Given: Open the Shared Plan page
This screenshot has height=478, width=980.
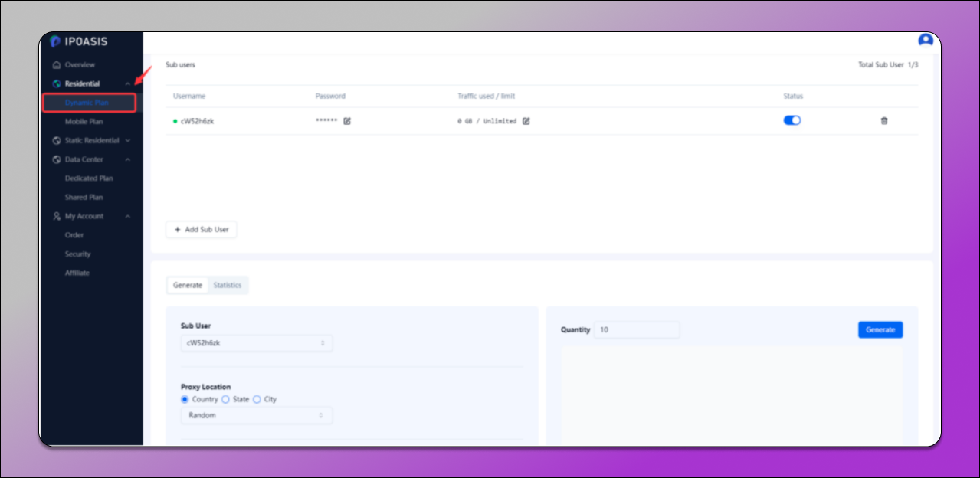Looking at the screenshot, I should (84, 198).
